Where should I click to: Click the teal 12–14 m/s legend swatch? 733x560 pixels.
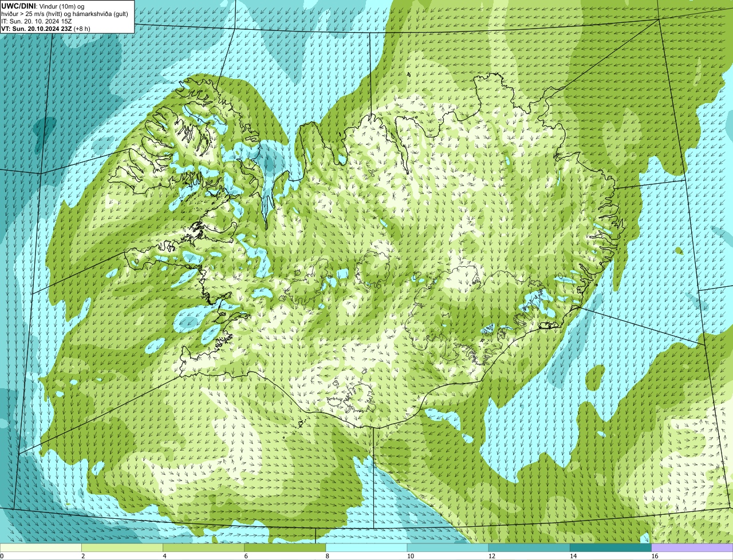tap(529, 547)
